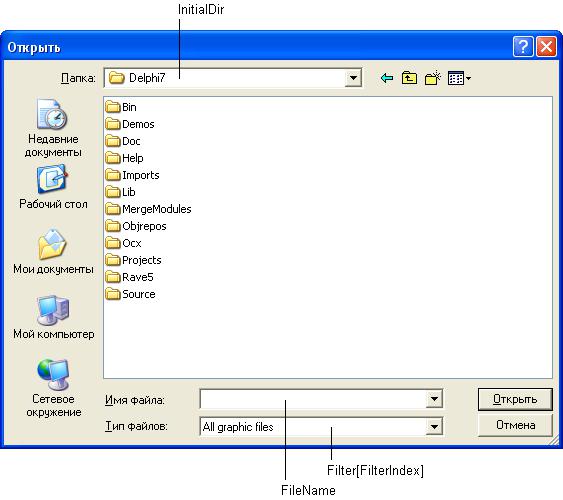Screen dimensions: 563x500
Task: Click the Отмена button
Action: click(515, 425)
